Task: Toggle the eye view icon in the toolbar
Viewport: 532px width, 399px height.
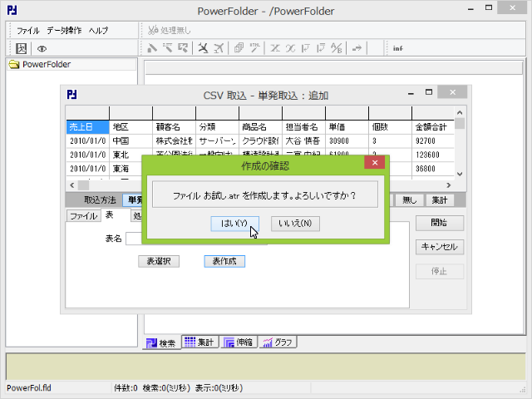Action: (42, 49)
